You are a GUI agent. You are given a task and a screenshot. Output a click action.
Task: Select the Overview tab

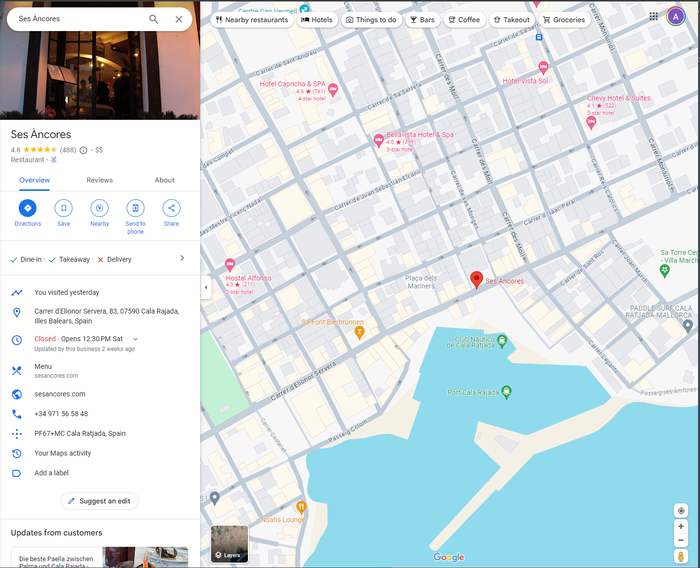pyautogui.click(x=34, y=180)
